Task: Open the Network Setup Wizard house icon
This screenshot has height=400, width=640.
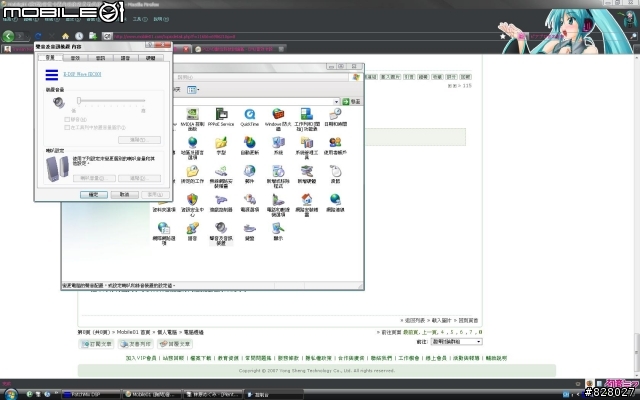Action: [307, 204]
